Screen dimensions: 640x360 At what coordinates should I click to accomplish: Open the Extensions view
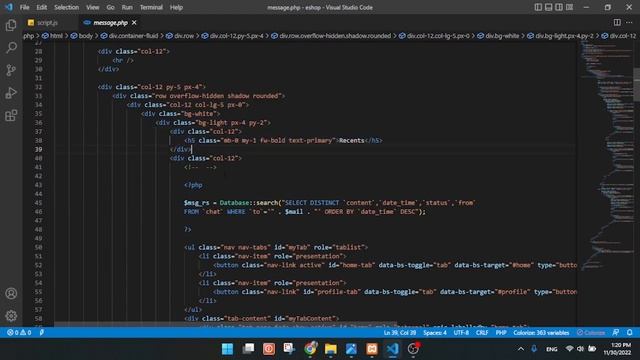[x=11, y=116]
